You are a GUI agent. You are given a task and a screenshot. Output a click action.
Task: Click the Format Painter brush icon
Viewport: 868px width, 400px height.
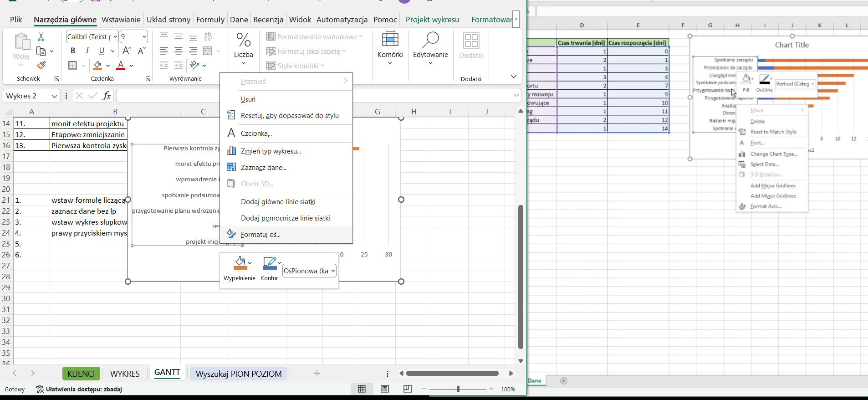tap(41, 66)
